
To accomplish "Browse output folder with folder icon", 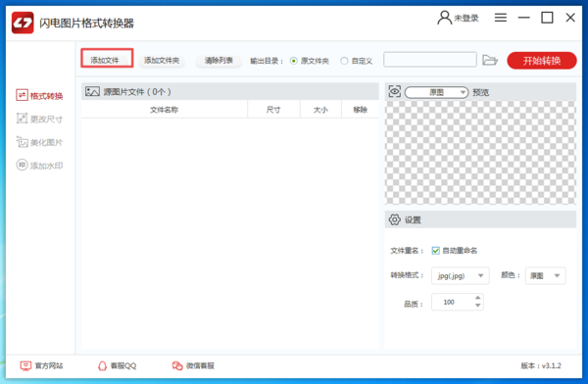I will [x=489, y=60].
